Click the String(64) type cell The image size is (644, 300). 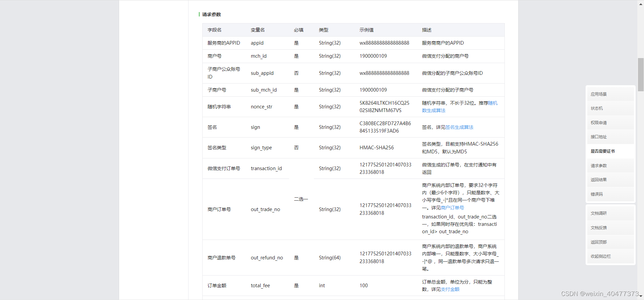[330, 258]
